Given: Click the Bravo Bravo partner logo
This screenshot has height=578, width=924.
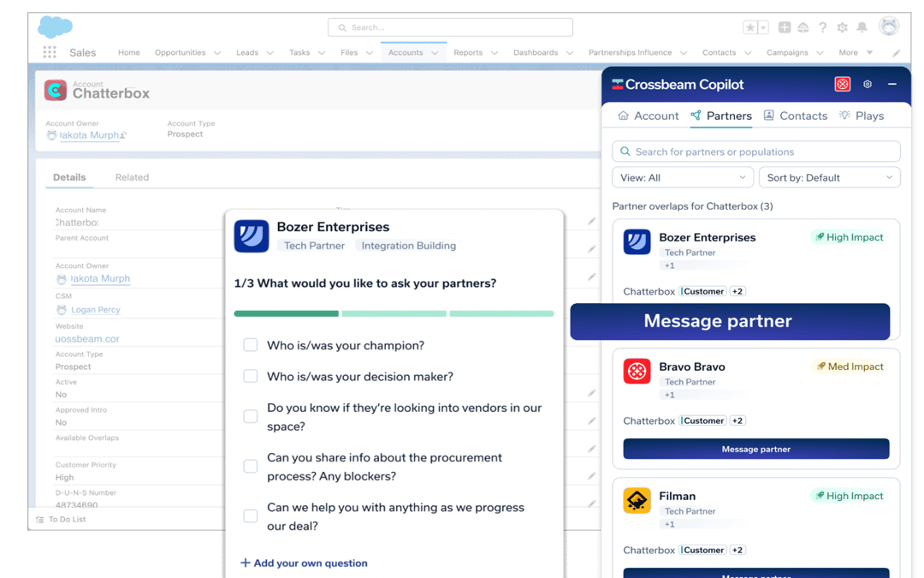Looking at the screenshot, I should (x=637, y=372).
